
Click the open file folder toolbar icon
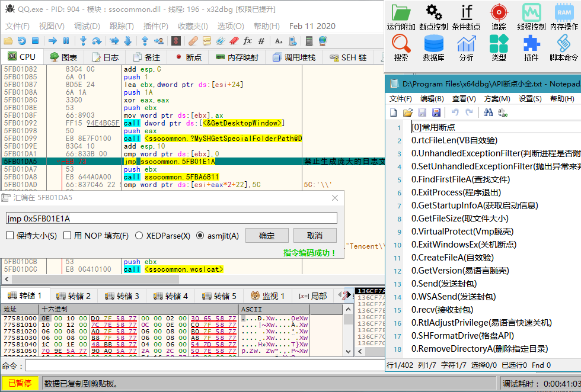click(x=8, y=41)
